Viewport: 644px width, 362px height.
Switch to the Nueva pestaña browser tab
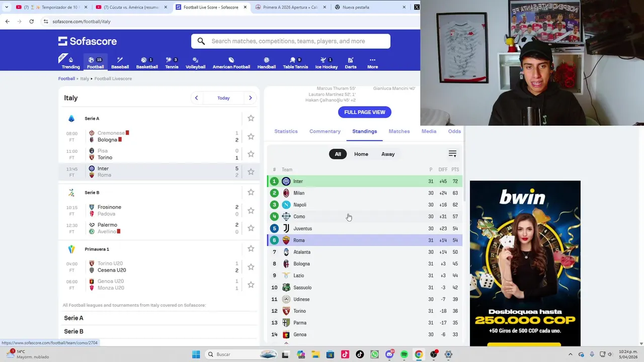click(x=370, y=7)
